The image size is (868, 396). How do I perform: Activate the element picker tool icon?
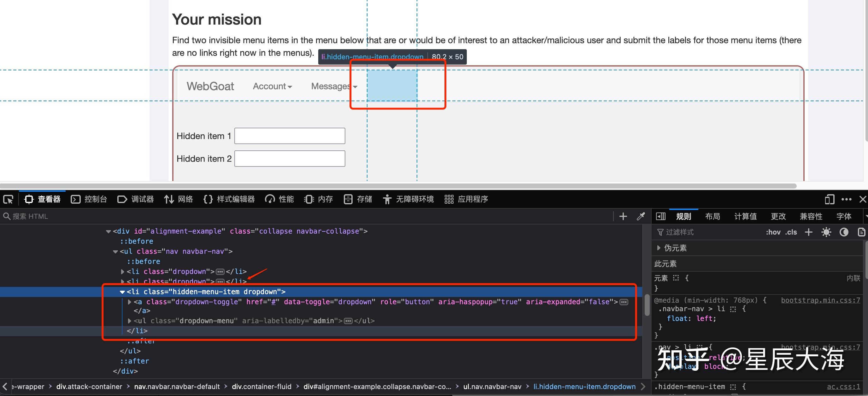click(x=8, y=199)
